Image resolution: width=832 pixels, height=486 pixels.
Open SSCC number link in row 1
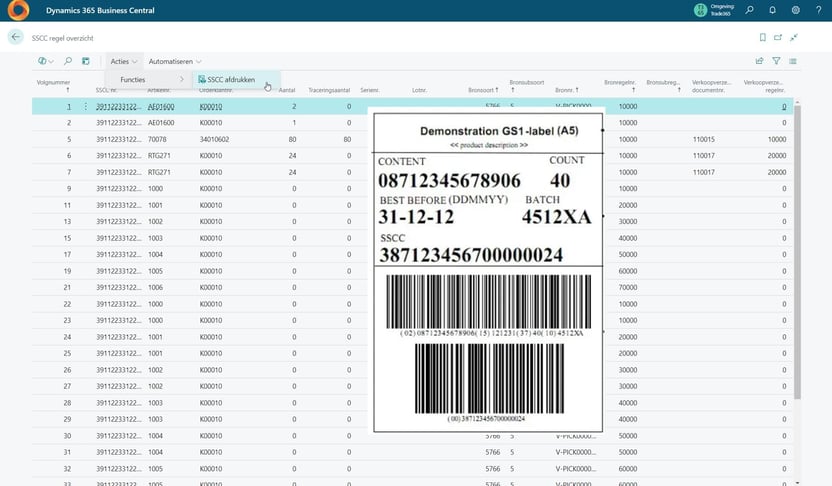pos(118,107)
